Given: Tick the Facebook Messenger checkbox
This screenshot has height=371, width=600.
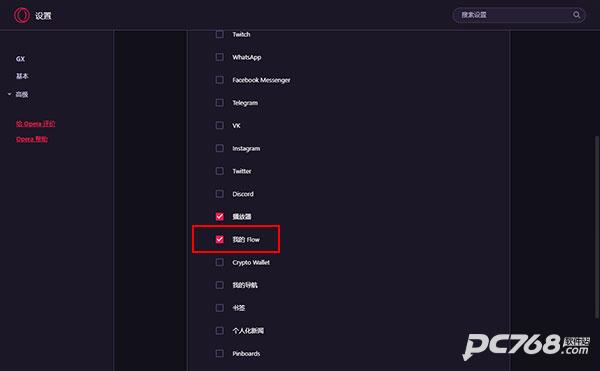Looking at the screenshot, I should [220, 80].
